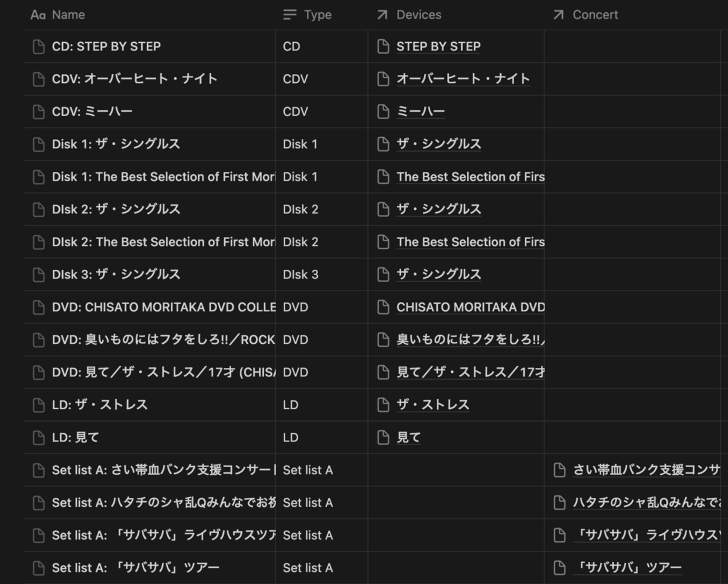Click page icon next to 見て device link
728x584 pixels.
383,437
